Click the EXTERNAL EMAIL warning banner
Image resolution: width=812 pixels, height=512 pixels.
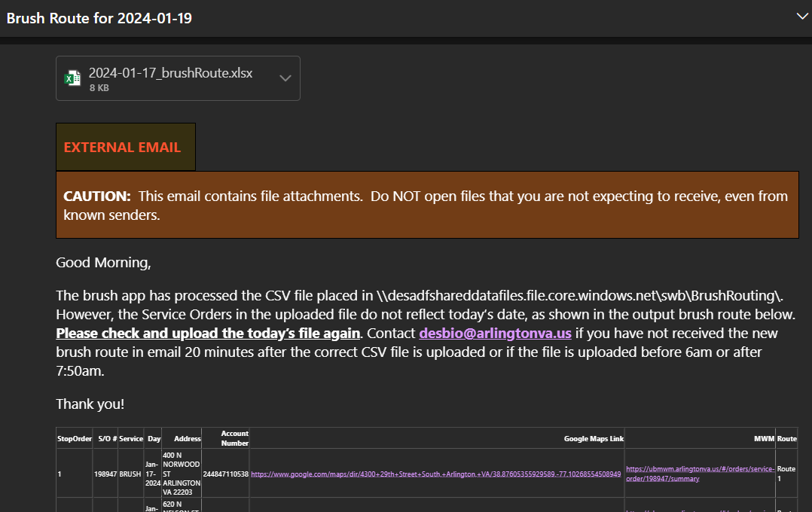pos(125,148)
